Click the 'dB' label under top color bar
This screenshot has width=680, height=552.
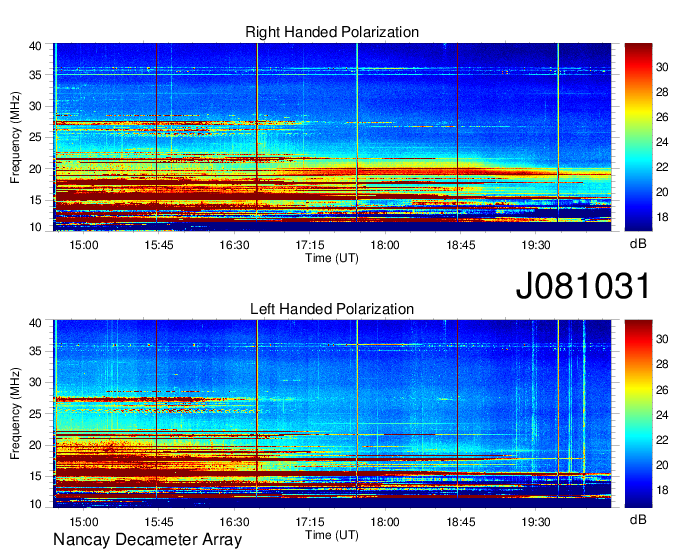click(x=638, y=244)
